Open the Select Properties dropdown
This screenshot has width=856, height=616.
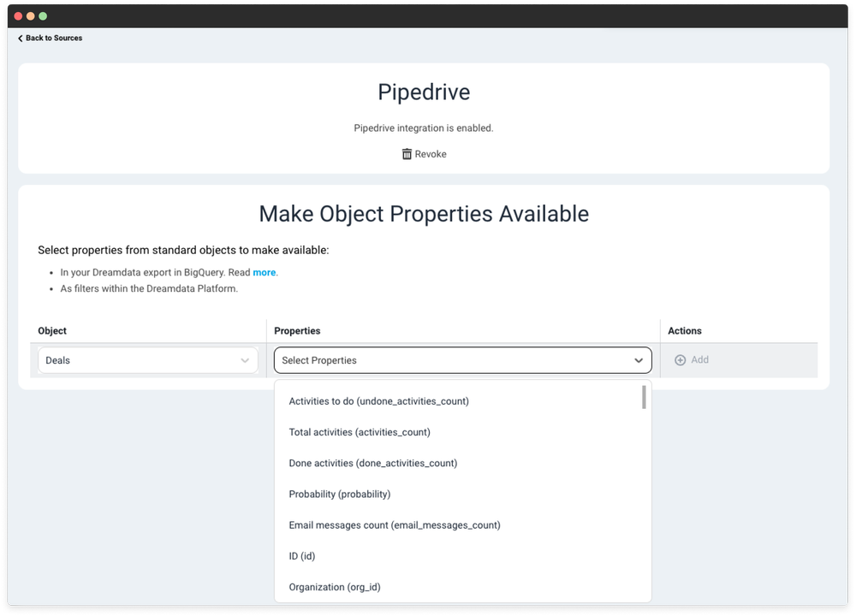click(462, 360)
